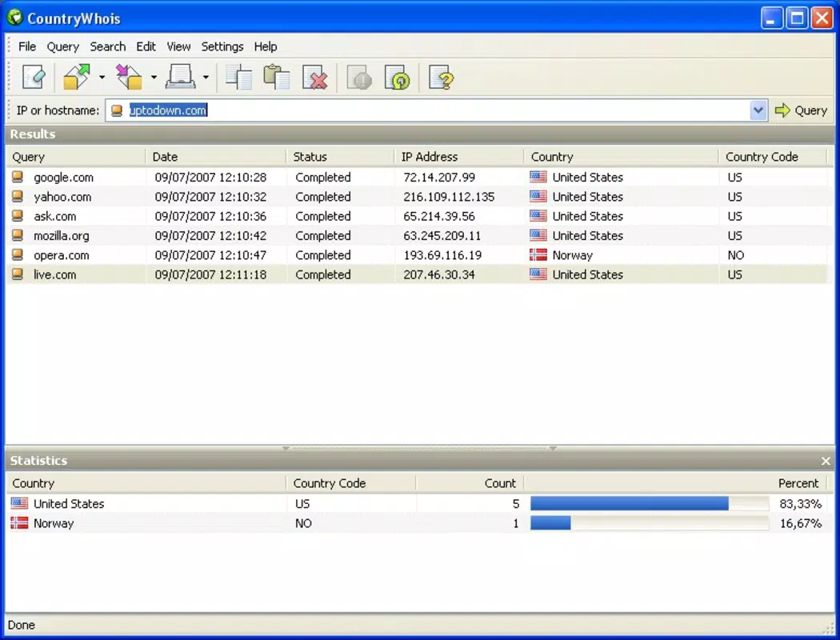Click the IP address 72.14.207.99

tap(438, 178)
